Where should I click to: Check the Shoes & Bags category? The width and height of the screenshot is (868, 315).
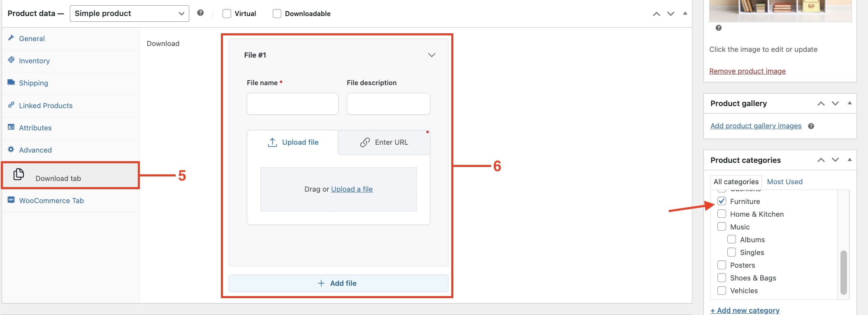coord(722,278)
